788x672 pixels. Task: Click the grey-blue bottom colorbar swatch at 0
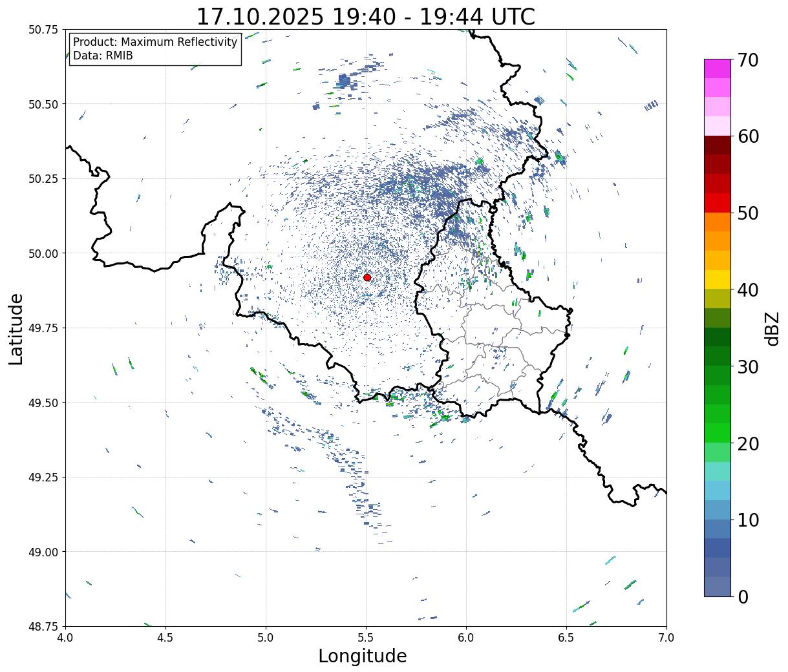coord(718,586)
